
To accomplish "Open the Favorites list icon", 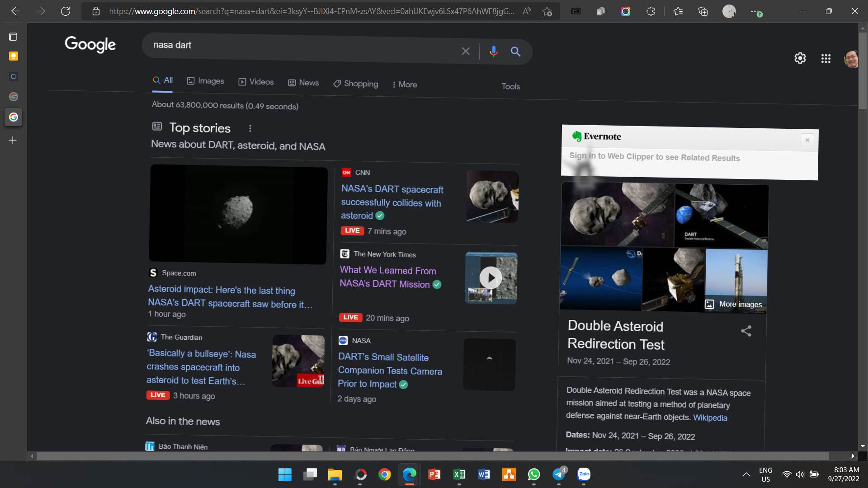I will [678, 11].
